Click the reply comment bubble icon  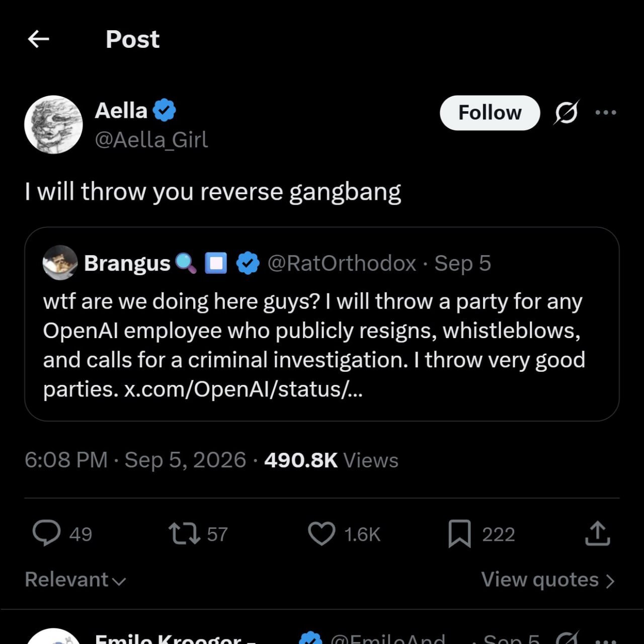click(x=47, y=533)
